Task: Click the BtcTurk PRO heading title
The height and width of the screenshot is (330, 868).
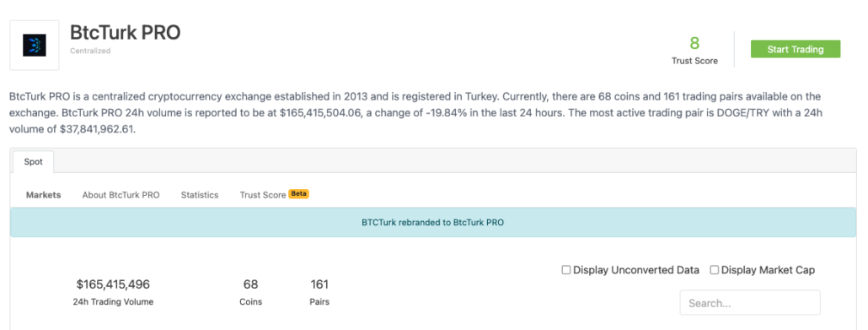Action: point(125,33)
